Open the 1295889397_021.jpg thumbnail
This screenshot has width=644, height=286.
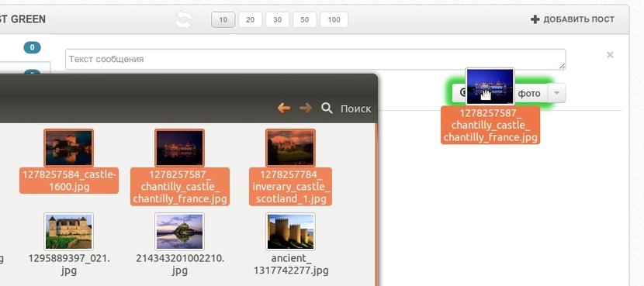click(x=68, y=232)
